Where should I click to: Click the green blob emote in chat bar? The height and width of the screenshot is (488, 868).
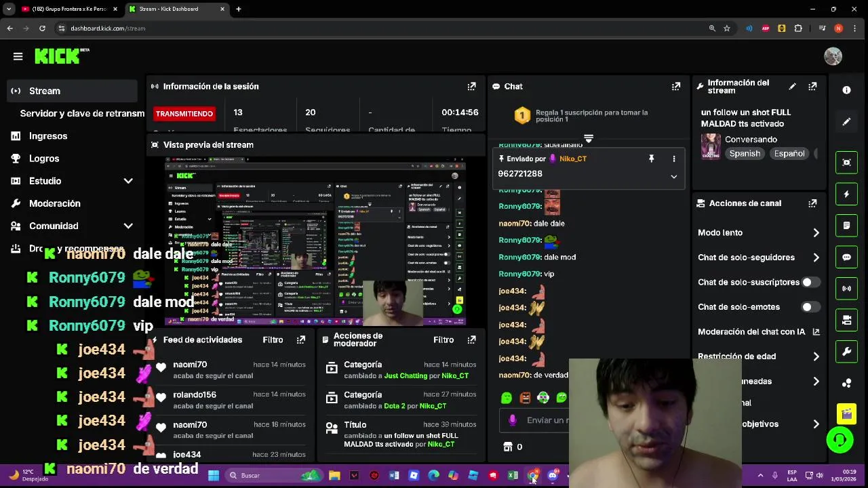[506, 398]
